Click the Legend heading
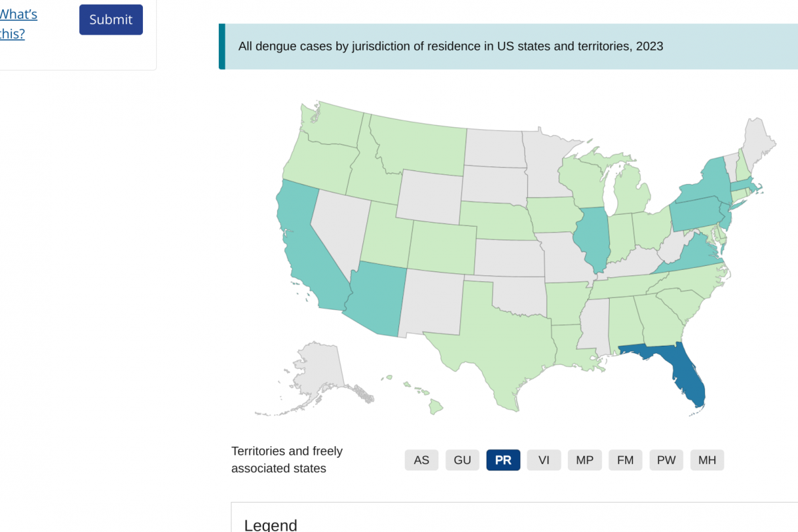Image resolution: width=798 pixels, height=532 pixels. pos(271,525)
